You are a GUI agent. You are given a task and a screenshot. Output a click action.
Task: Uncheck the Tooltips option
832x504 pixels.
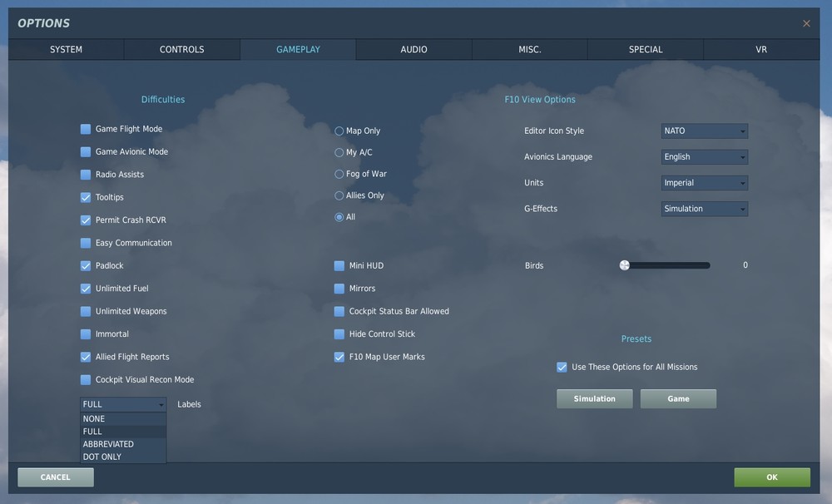tap(86, 197)
